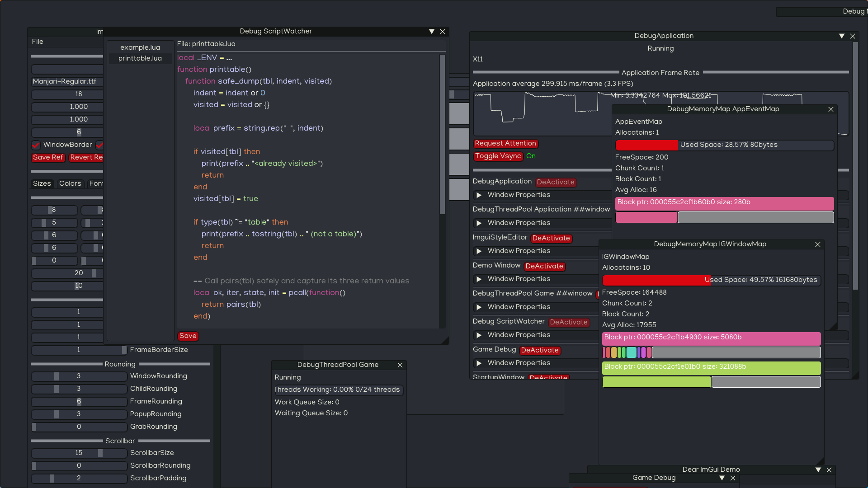Close the DebugMemoryMap AppEventMap window
Screen dimensions: 868x488
tap(830, 109)
